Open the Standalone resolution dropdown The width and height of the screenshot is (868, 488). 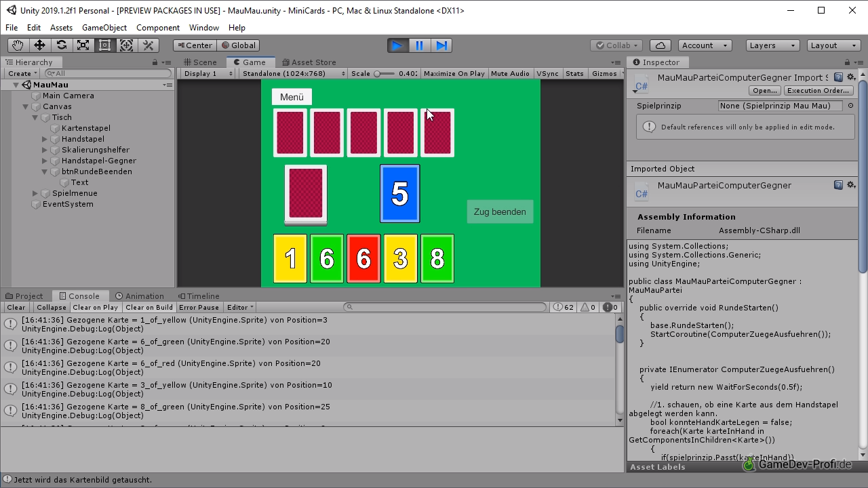pyautogui.click(x=293, y=73)
